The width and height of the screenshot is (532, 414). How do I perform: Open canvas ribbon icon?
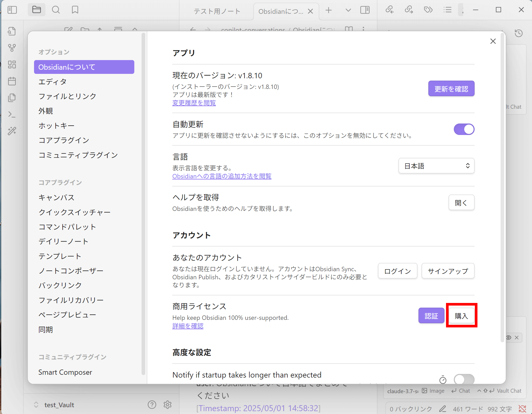(x=12, y=64)
